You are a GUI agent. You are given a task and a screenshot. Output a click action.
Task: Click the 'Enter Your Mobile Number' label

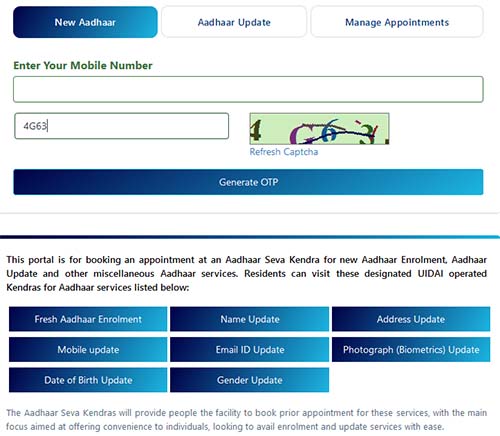[83, 65]
